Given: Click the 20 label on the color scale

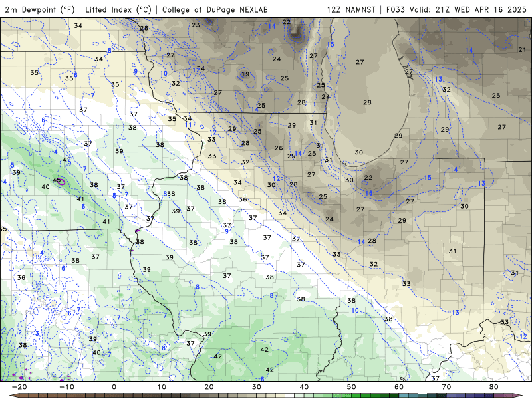Looking at the screenshot, I should point(209,387).
